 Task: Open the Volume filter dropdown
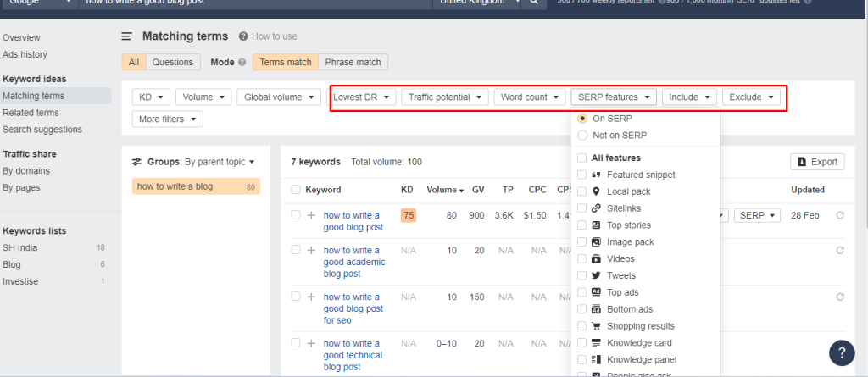(203, 97)
